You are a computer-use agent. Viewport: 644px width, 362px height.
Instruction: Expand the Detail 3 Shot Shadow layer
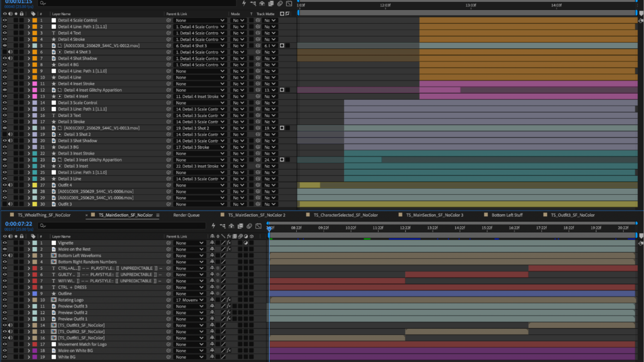(29, 141)
